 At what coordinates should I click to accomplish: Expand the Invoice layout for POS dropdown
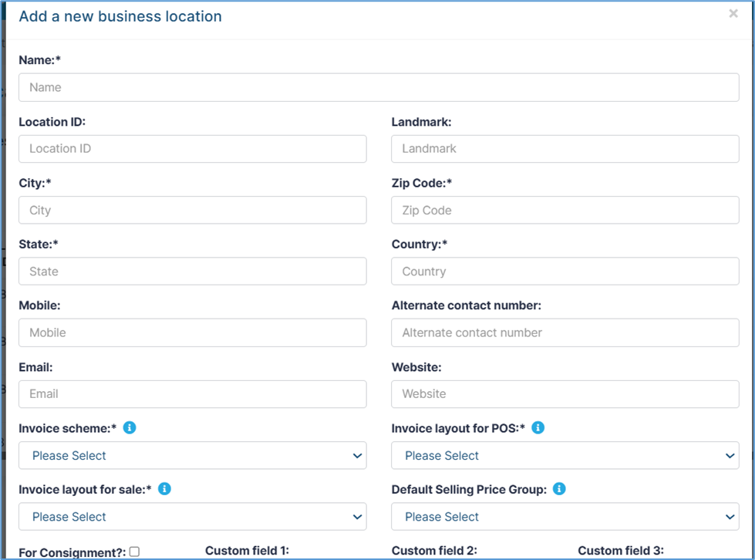click(565, 455)
